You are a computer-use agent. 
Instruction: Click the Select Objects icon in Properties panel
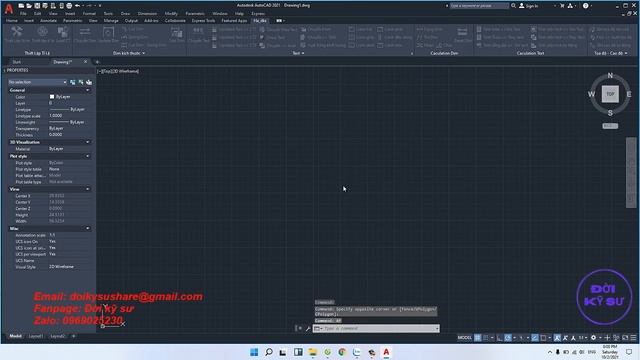point(81,82)
